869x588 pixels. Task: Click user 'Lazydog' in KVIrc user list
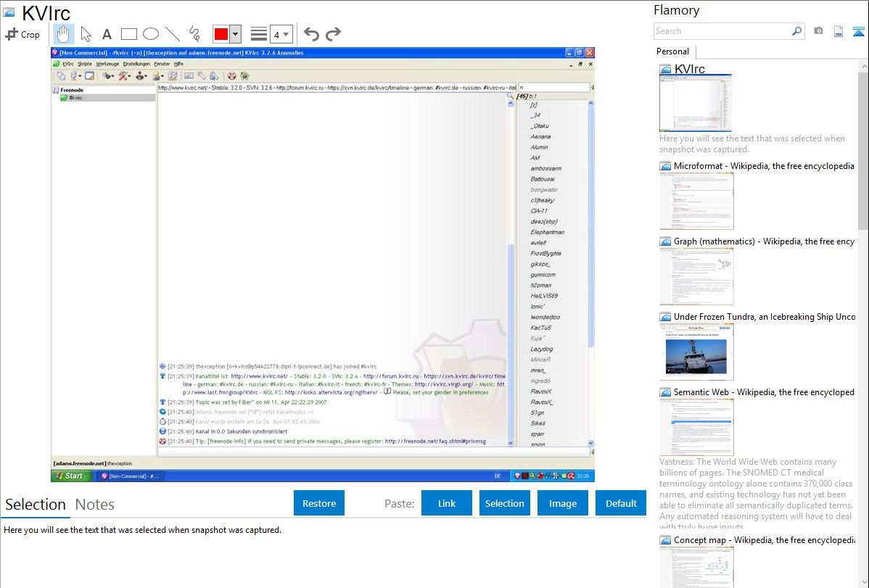tap(541, 349)
